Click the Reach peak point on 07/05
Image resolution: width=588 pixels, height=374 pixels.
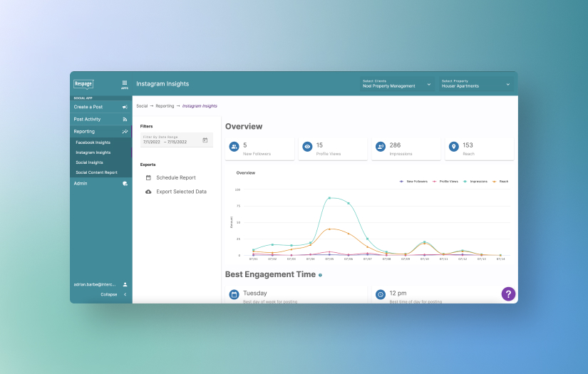coord(329,229)
